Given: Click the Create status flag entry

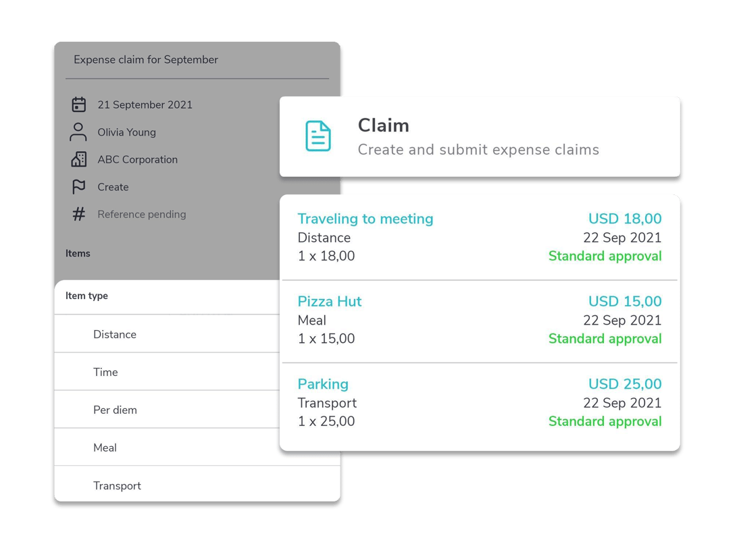Looking at the screenshot, I should [x=114, y=186].
